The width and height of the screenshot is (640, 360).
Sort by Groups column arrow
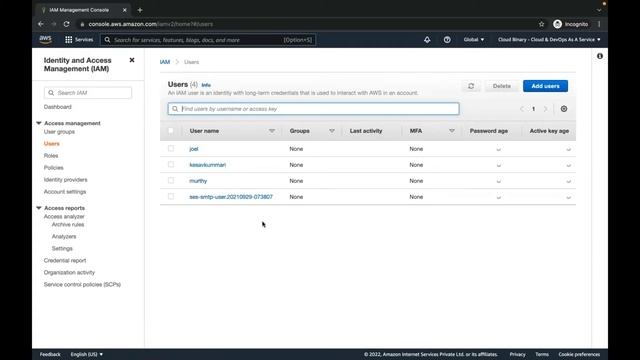pos(332,131)
